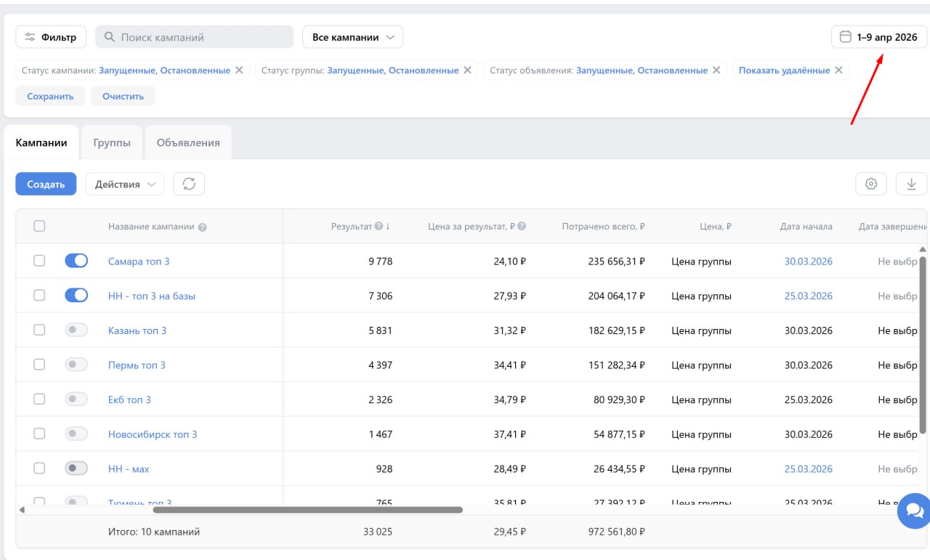Open the Екб топ 3 campaign link
This screenshot has height=560, width=930.
click(129, 399)
